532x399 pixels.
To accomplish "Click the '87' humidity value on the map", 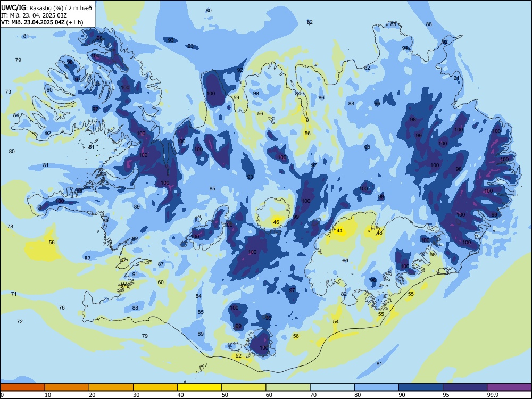I will tap(161, 264).
